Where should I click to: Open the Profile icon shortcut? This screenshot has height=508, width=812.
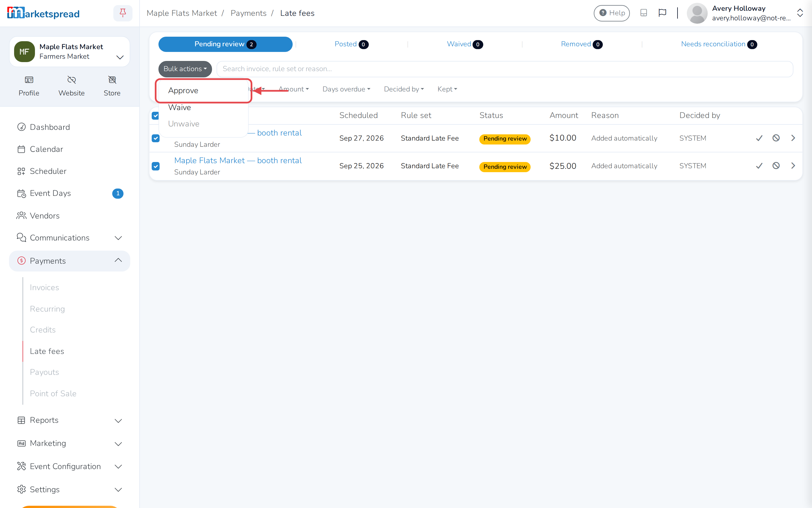29,86
